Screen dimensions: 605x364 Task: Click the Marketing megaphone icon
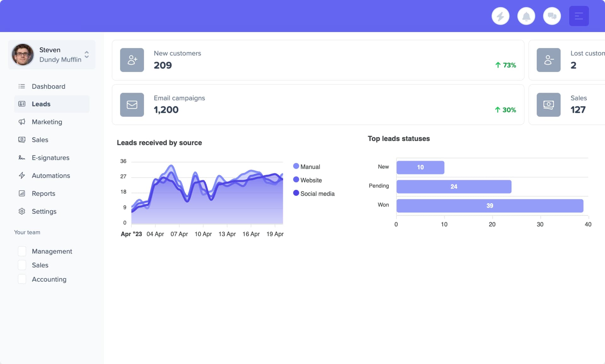click(22, 122)
